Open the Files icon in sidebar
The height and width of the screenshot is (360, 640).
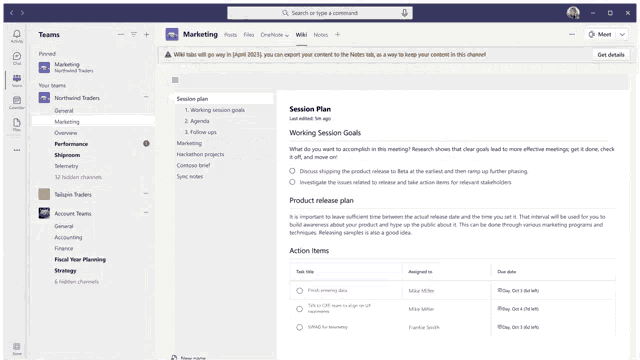(17, 124)
